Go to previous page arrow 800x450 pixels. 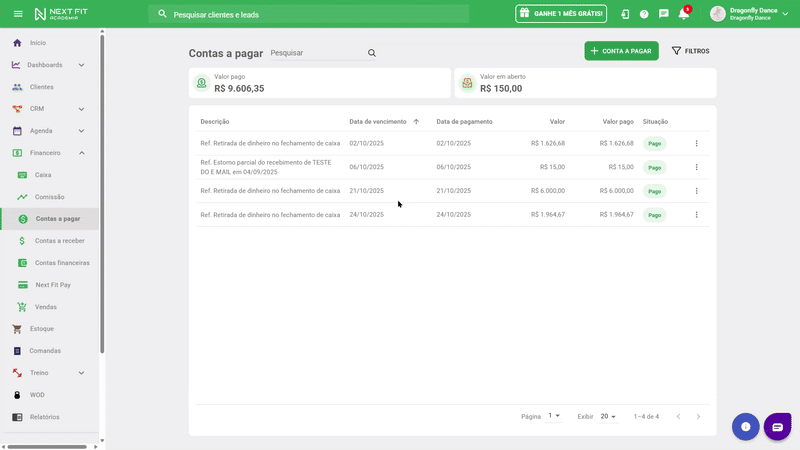678,416
